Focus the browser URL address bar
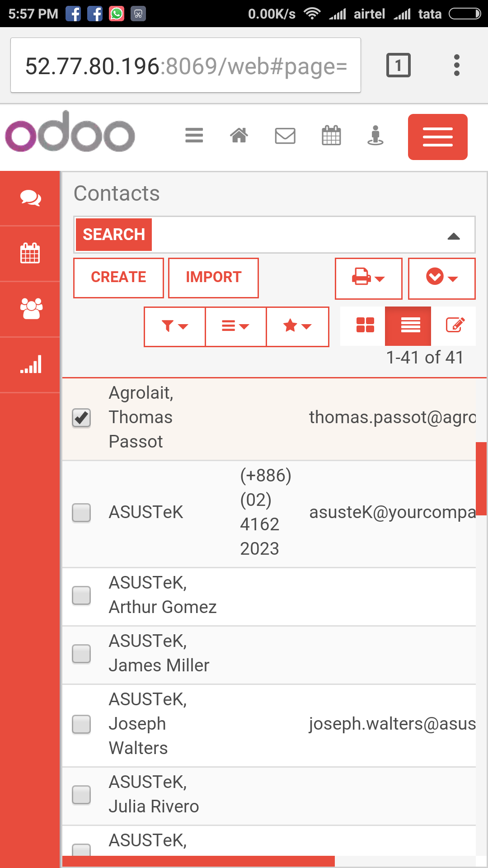488x868 pixels. (186, 66)
